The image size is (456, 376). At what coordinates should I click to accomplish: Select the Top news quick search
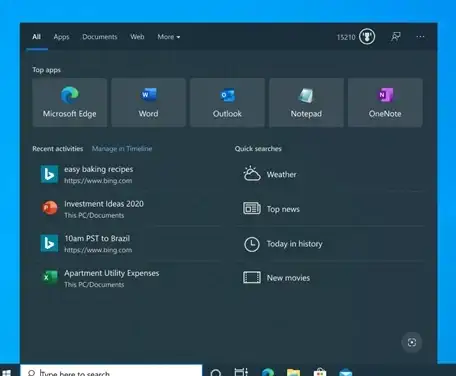[x=330, y=209]
